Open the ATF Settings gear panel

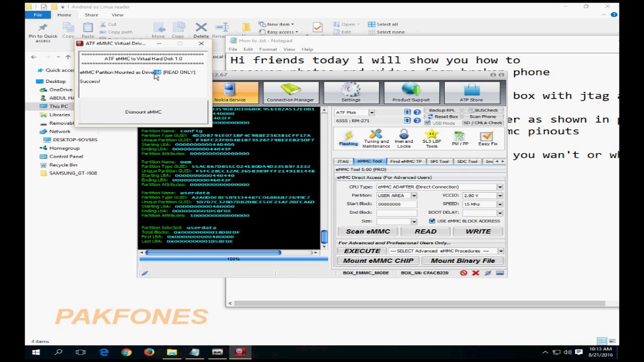tap(351, 93)
